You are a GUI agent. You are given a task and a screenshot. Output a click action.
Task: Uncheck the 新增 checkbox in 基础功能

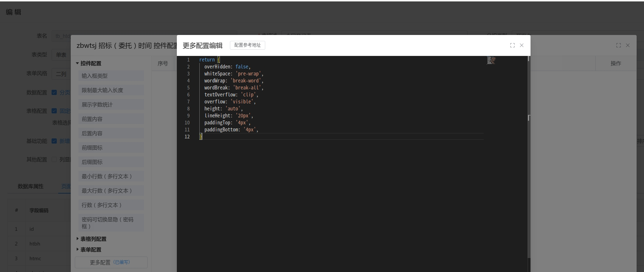click(54, 141)
